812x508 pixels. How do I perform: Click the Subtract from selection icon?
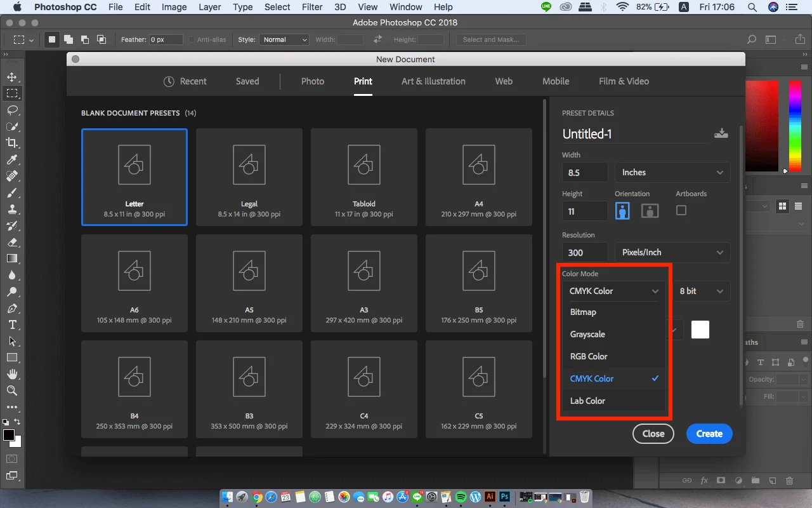coord(85,39)
